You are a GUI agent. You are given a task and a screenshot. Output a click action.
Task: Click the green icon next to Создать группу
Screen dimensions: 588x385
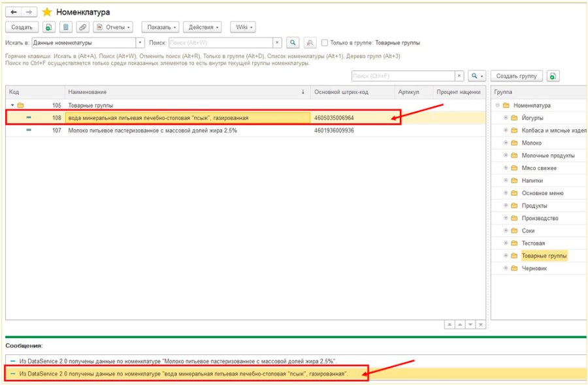click(553, 76)
